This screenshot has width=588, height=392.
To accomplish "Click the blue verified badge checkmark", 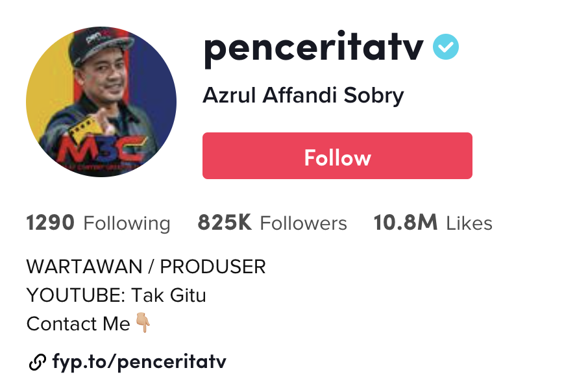I will pyautogui.click(x=445, y=47).
